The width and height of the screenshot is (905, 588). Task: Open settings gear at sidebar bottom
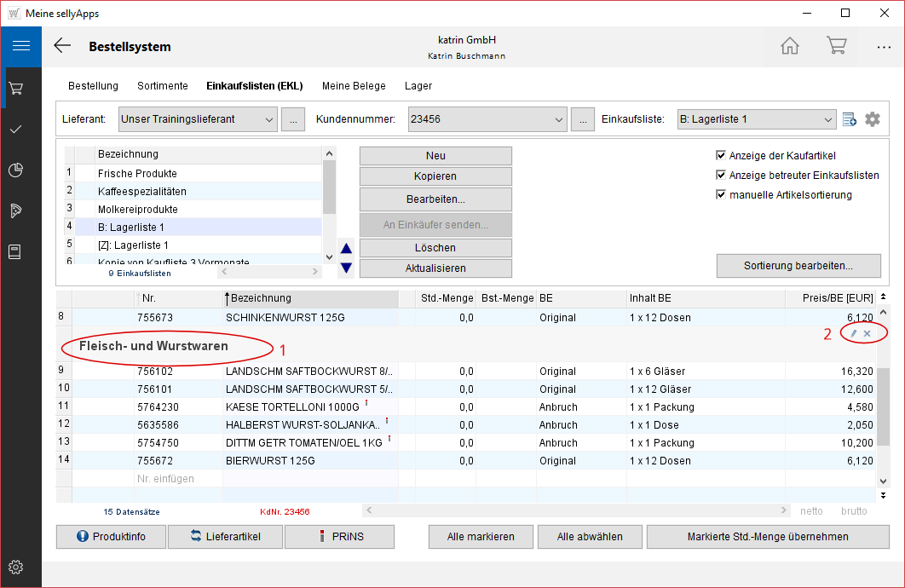pyautogui.click(x=15, y=567)
